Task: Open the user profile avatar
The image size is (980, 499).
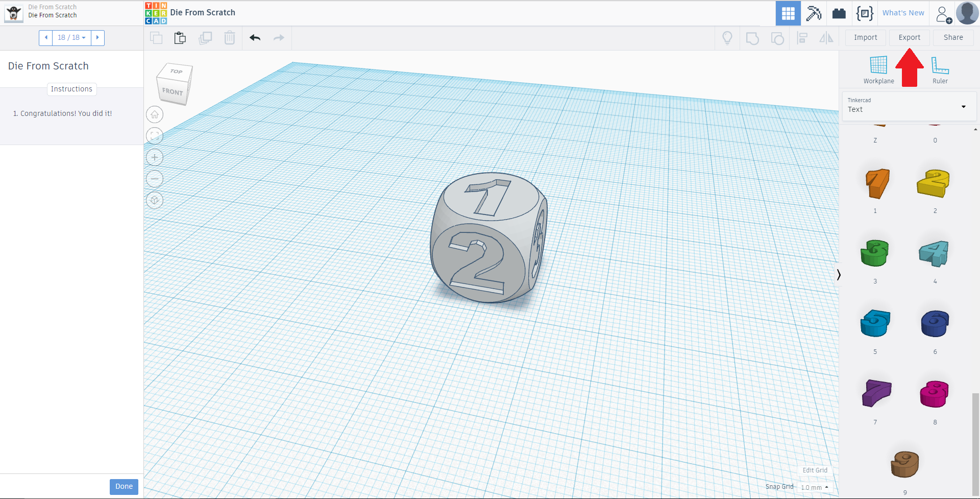Action: pyautogui.click(x=967, y=13)
